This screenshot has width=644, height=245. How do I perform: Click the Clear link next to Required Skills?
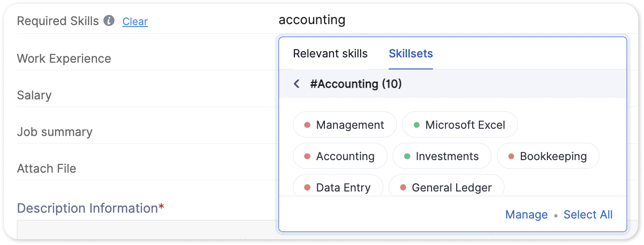click(x=135, y=22)
